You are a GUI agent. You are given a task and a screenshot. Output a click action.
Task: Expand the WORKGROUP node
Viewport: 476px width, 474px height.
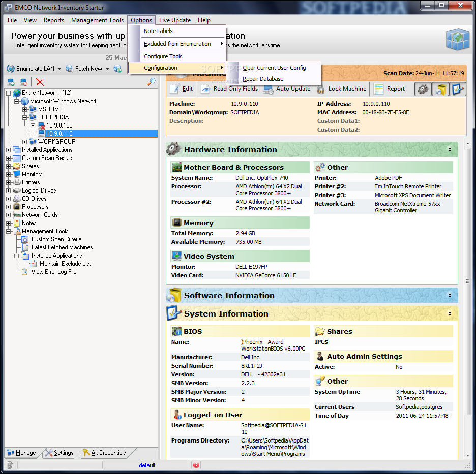(x=24, y=142)
